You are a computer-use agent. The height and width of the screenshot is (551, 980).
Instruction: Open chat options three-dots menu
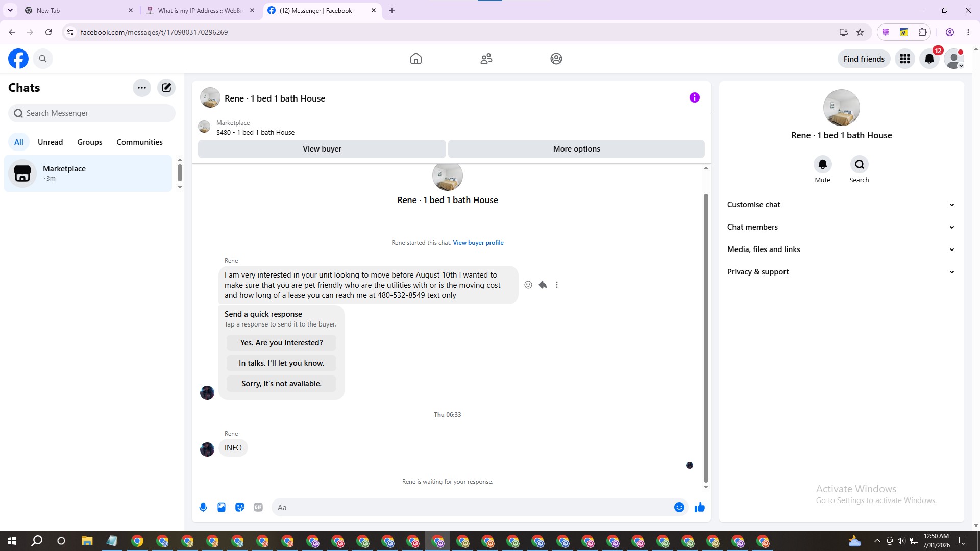click(142, 88)
